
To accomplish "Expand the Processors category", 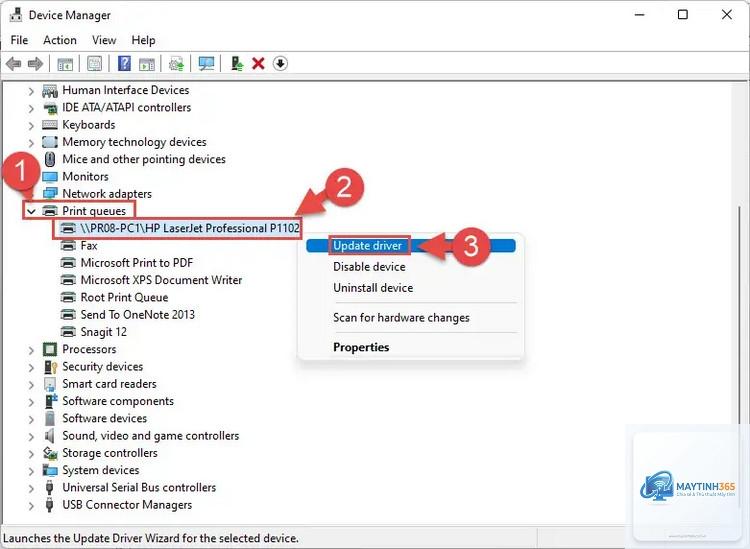I will tap(31, 350).
